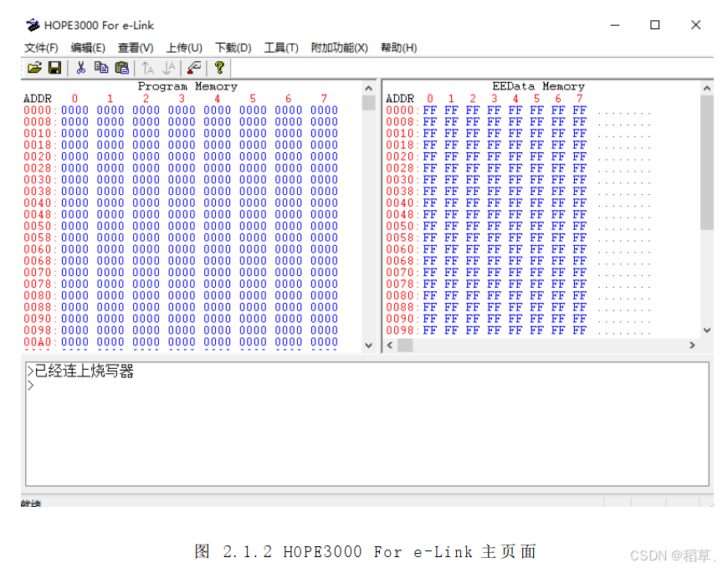This screenshot has width=728, height=568.
Task: Click EEData horizontal scrollbar thumb
Action: (405, 345)
